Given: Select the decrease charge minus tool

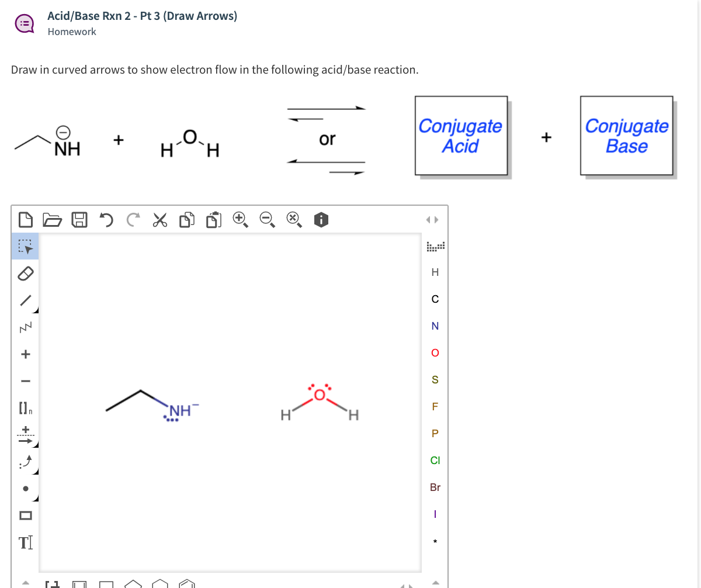Looking at the screenshot, I should coord(26,380).
